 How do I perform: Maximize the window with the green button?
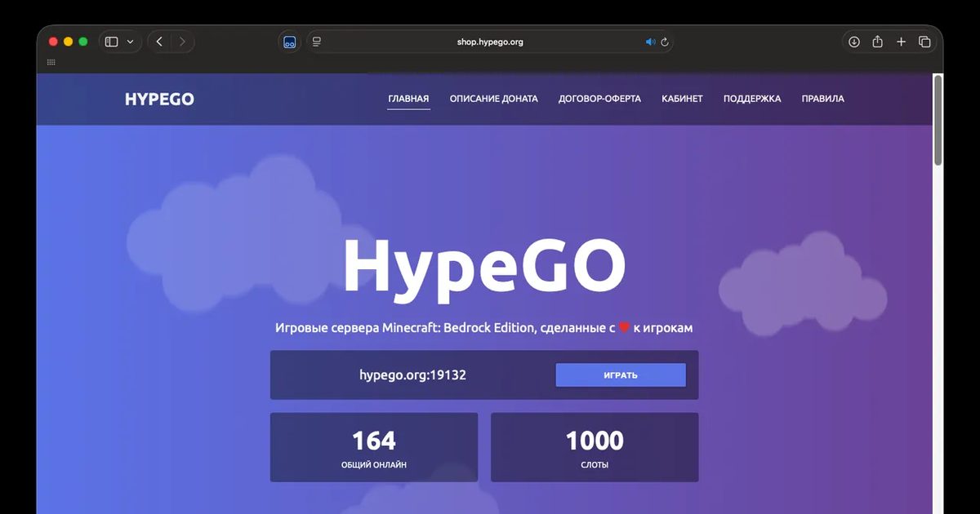pyautogui.click(x=83, y=42)
